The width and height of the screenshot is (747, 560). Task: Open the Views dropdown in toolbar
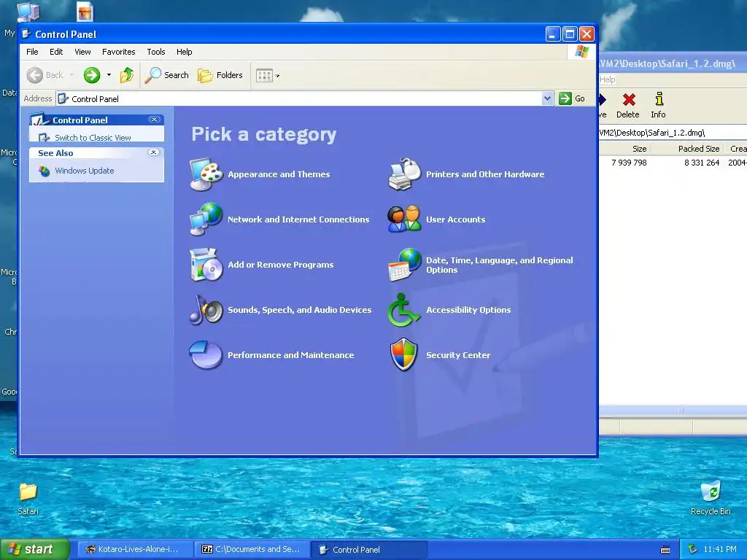coord(267,75)
